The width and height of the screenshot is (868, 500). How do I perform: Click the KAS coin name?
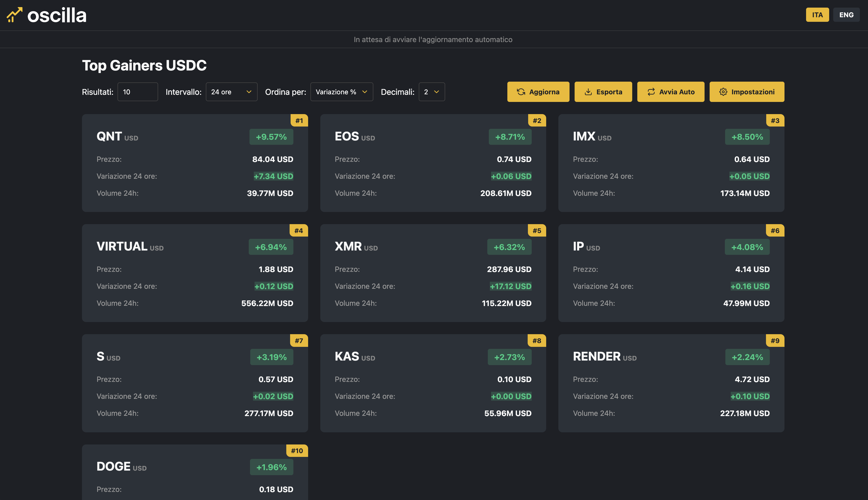pyautogui.click(x=346, y=356)
